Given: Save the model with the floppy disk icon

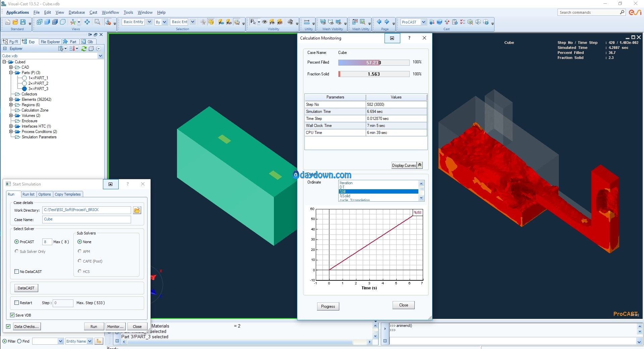Looking at the screenshot, I should (x=23, y=22).
